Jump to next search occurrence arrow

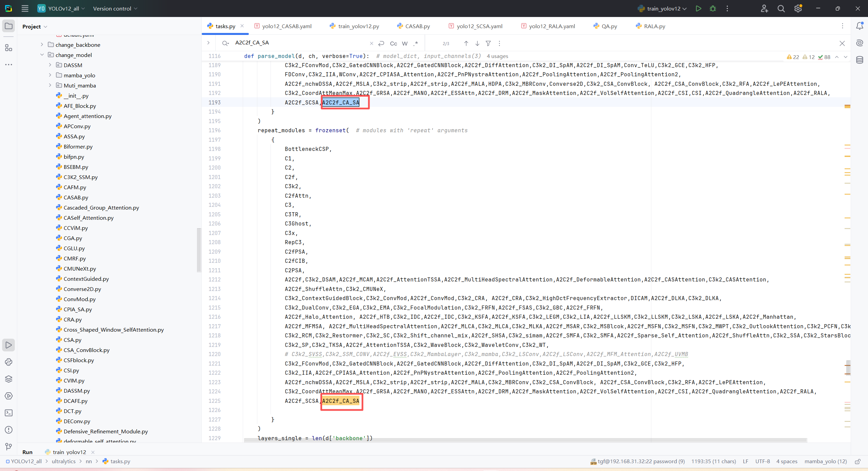pyautogui.click(x=477, y=43)
